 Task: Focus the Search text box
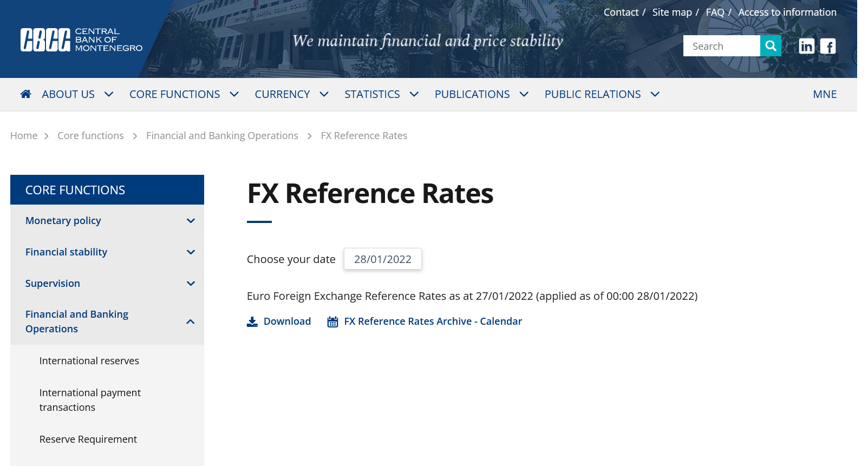coord(721,47)
